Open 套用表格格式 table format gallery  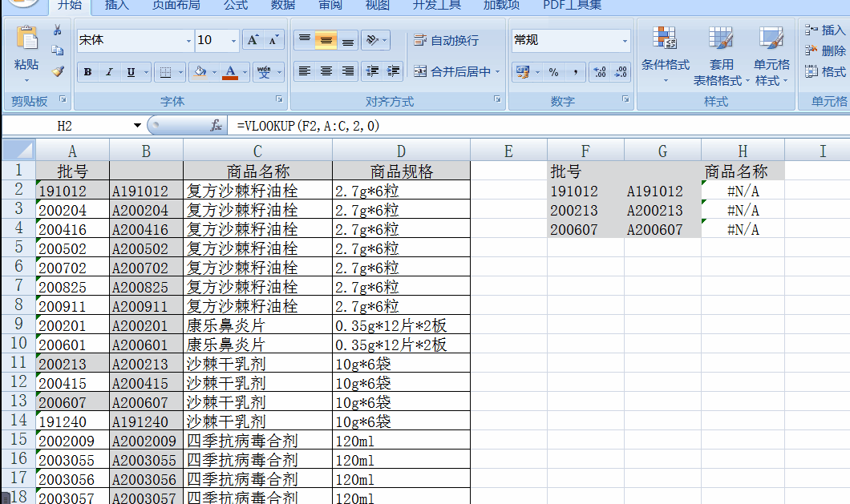721,54
